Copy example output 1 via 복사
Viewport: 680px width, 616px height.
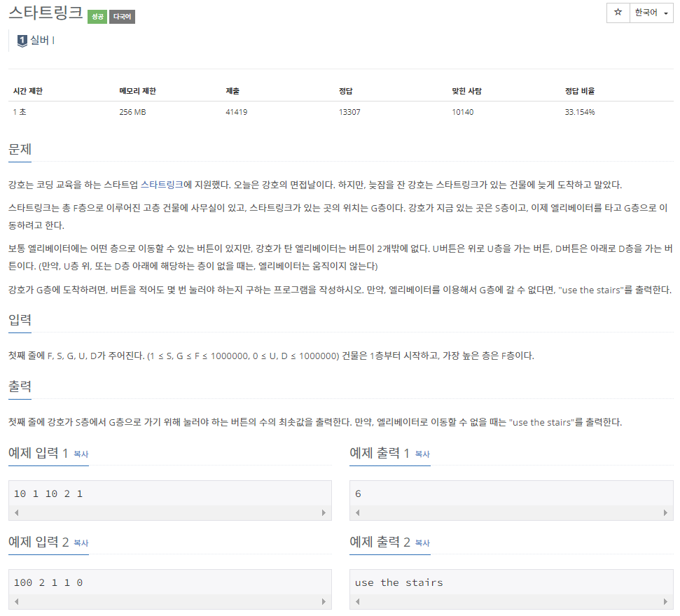click(x=422, y=454)
